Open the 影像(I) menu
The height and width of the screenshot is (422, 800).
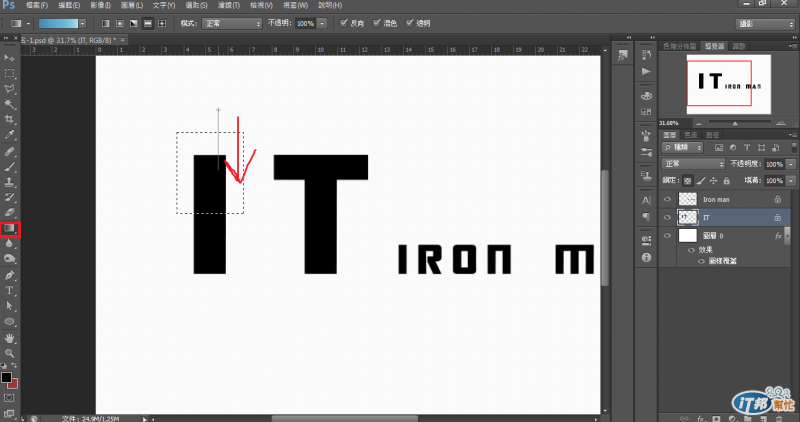pyautogui.click(x=101, y=5)
